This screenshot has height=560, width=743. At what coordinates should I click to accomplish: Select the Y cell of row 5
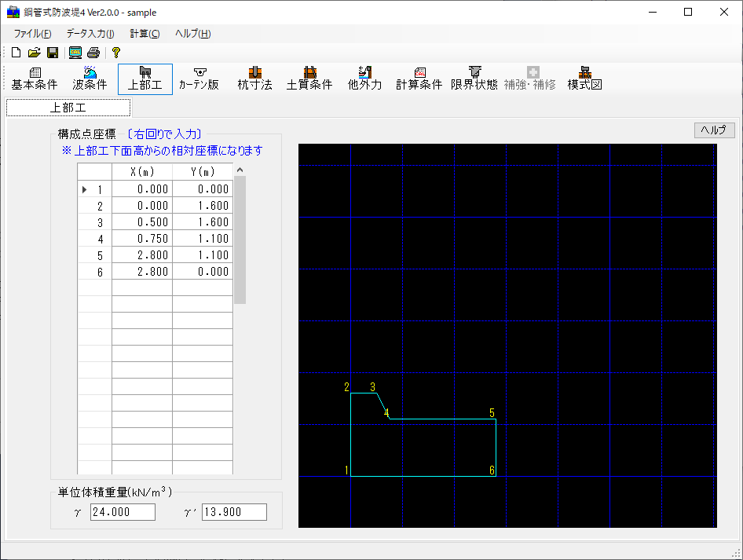pos(203,255)
